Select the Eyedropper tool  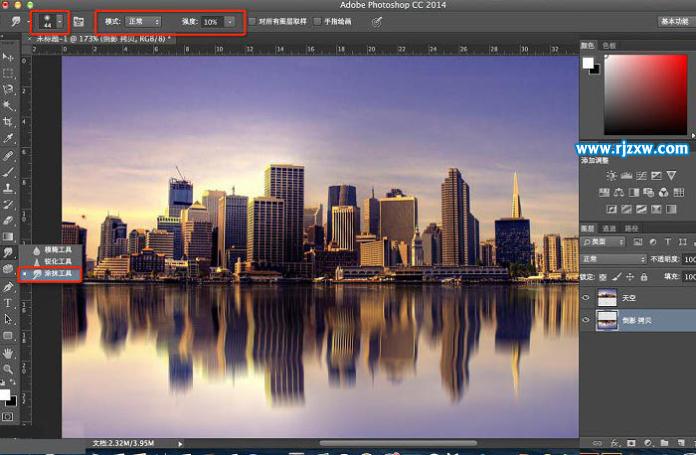[x=9, y=138]
